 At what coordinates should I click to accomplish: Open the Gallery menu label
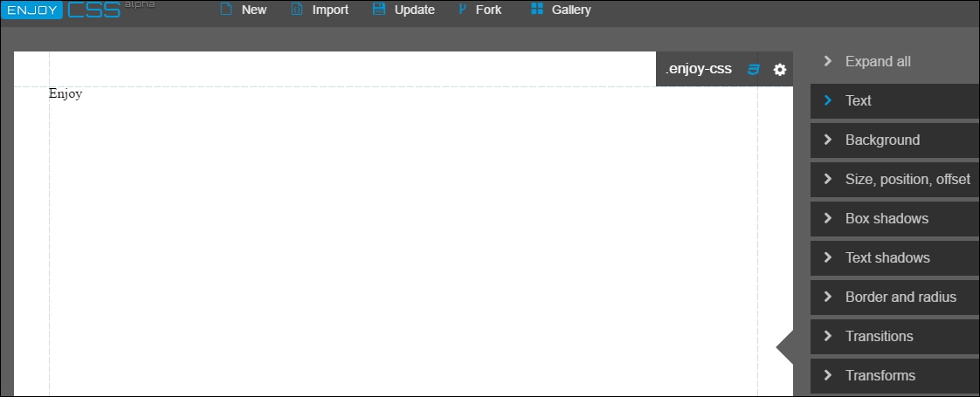tap(571, 10)
